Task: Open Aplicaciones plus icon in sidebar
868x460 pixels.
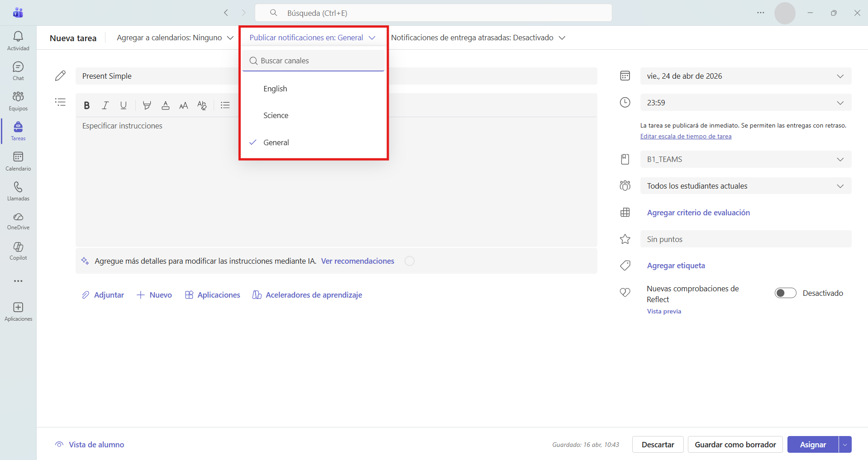Action: [18, 312]
